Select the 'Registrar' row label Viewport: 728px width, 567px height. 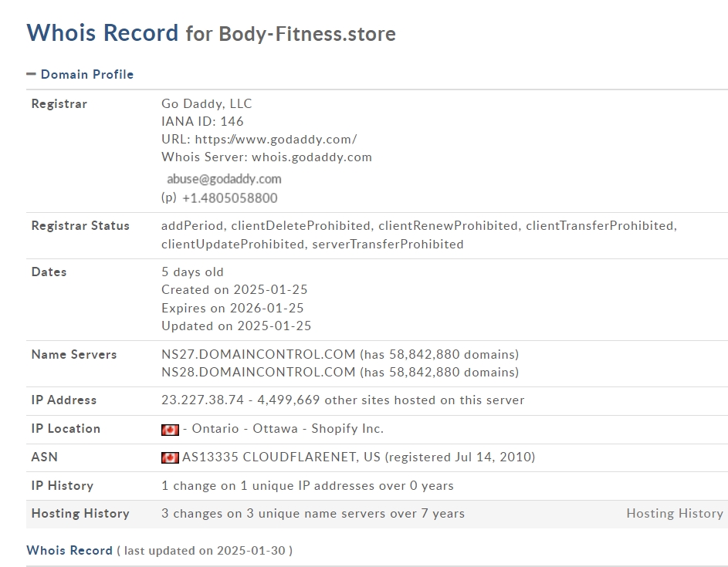[x=59, y=104]
